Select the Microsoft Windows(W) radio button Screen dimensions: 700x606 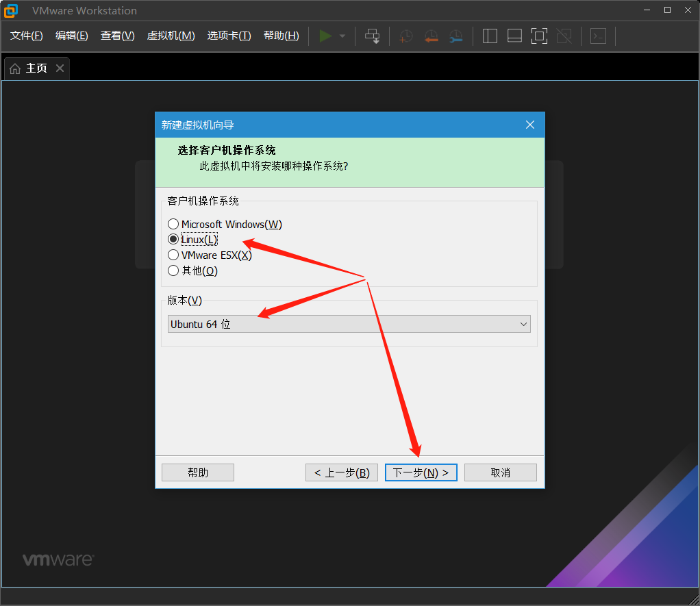pos(173,224)
